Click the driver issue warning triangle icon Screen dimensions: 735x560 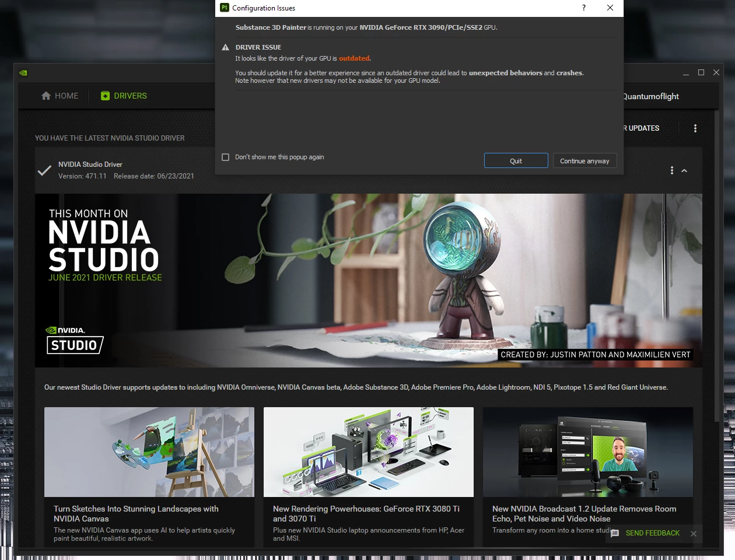click(x=226, y=47)
